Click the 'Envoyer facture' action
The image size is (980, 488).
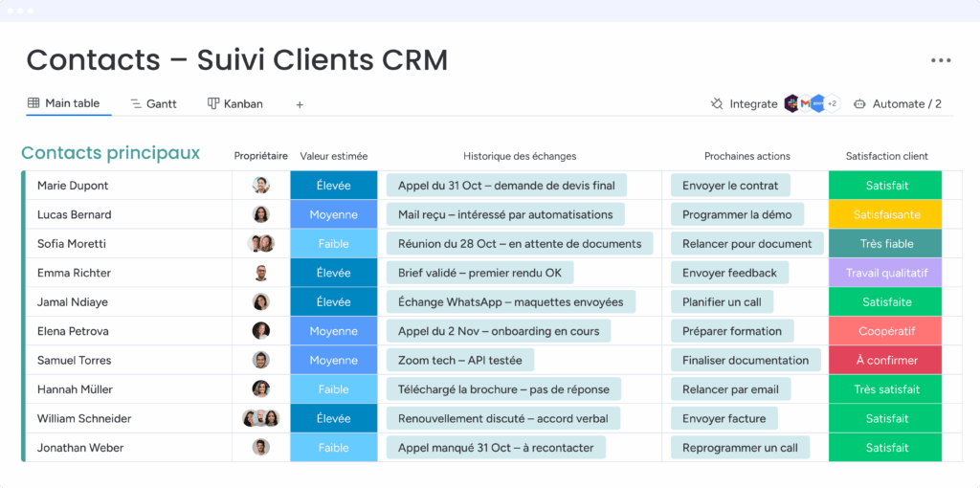tap(724, 418)
